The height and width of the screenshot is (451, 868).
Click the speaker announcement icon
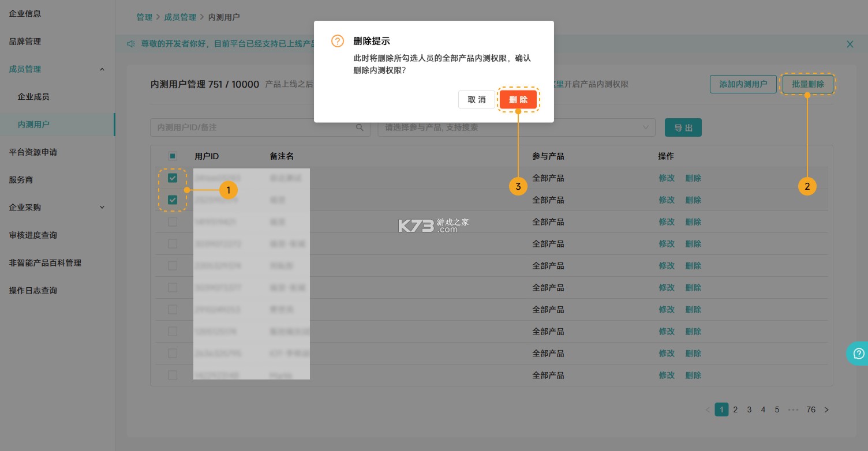pos(131,44)
